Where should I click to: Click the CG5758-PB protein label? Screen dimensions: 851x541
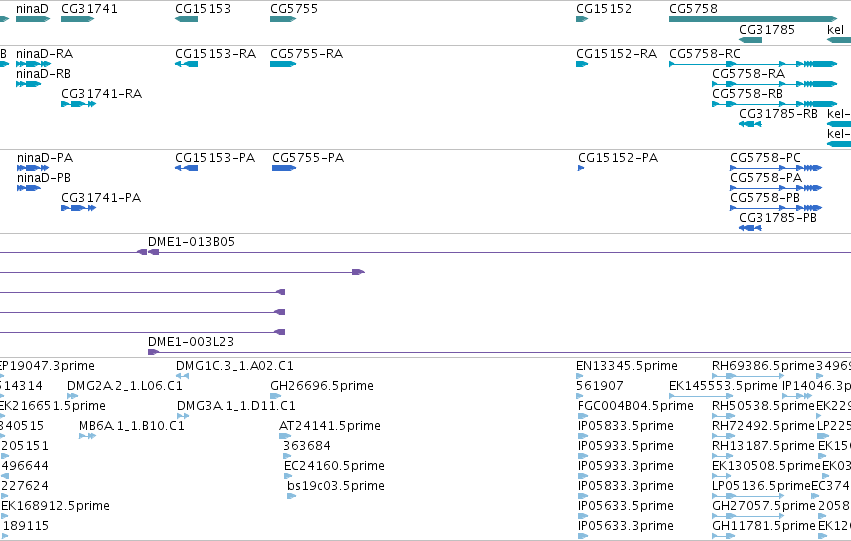pos(765,198)
